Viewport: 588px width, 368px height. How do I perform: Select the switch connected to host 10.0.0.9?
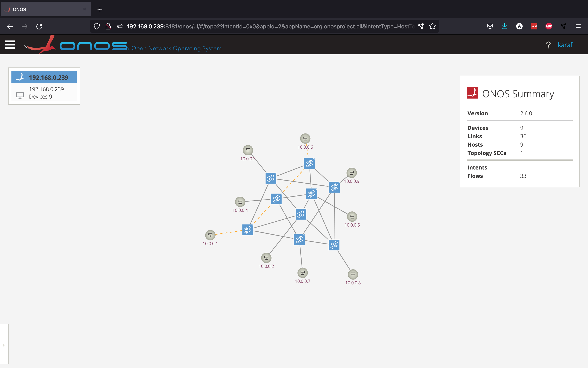334,187
